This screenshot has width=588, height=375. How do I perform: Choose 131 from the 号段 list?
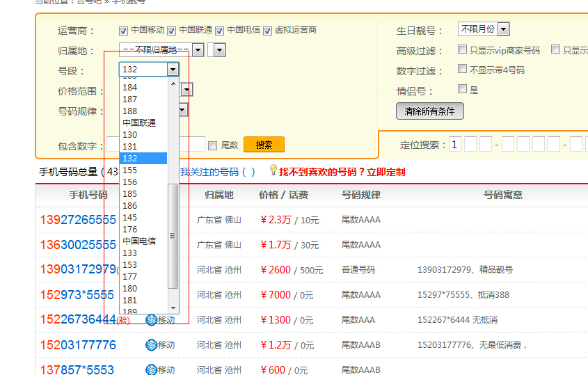tap(143, 147)
